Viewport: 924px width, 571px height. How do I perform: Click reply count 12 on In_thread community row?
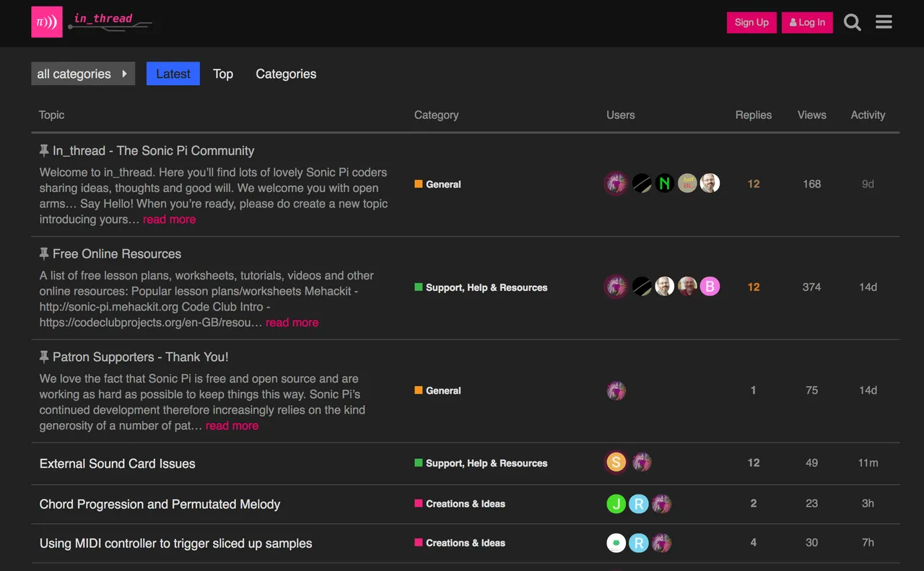754,184
